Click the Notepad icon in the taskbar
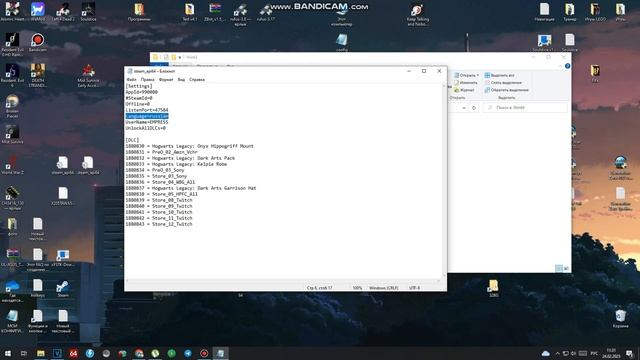640x360 pixels. pyautogui.click(x=220, y=353)
